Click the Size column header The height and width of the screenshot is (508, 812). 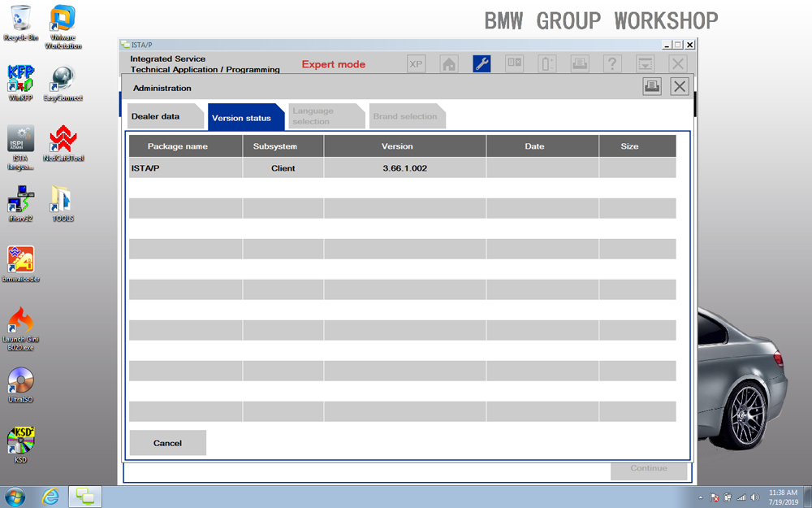point(637,146)
